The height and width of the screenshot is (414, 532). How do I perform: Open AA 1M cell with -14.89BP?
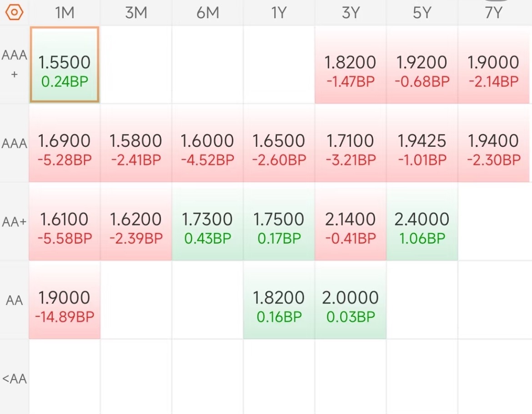pyautogui.click(x=65, y=300)
